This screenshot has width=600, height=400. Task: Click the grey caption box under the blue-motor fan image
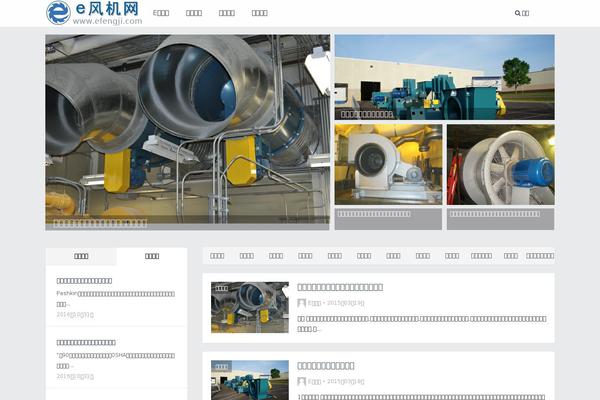click(x=501, y=219)
